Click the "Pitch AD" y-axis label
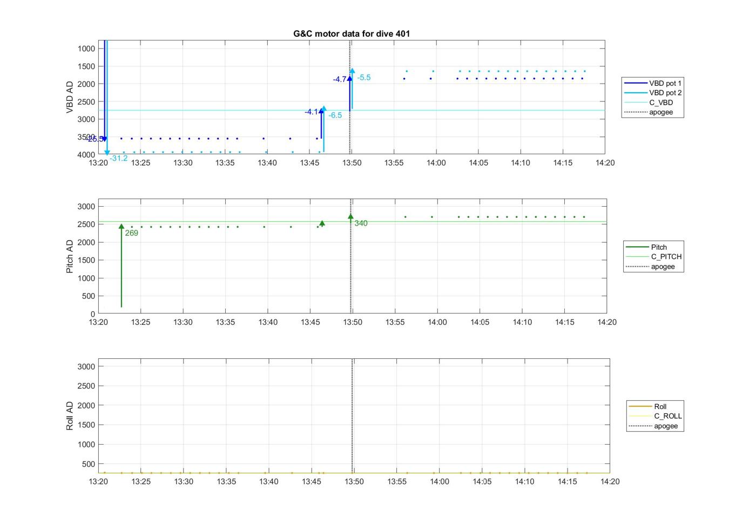 click(70, 256)
